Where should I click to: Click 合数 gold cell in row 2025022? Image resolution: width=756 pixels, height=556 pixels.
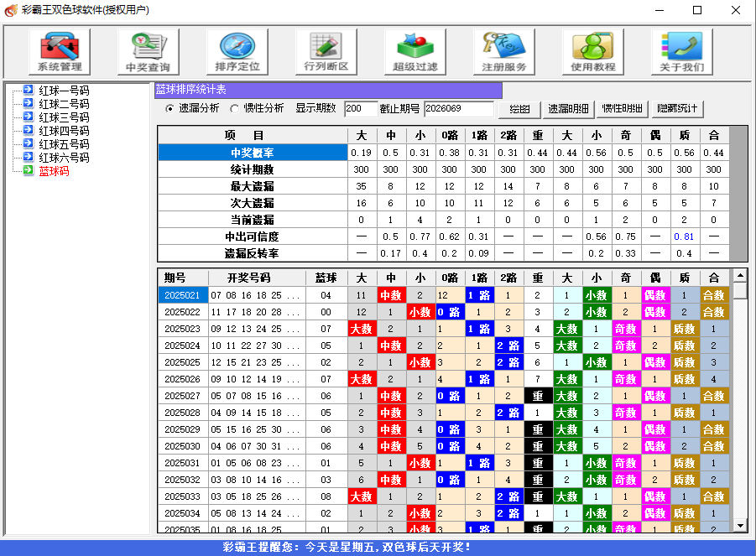pos(713,312)
